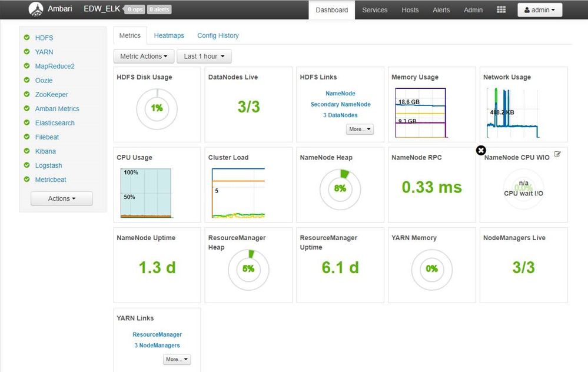Click the green status icon beside Elasticsearch

(26, 122)
